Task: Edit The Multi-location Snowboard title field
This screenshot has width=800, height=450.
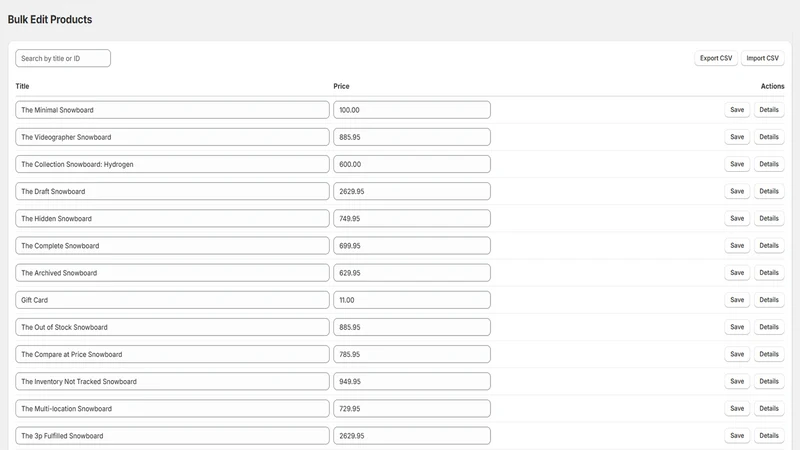Action: click(172, 409)
